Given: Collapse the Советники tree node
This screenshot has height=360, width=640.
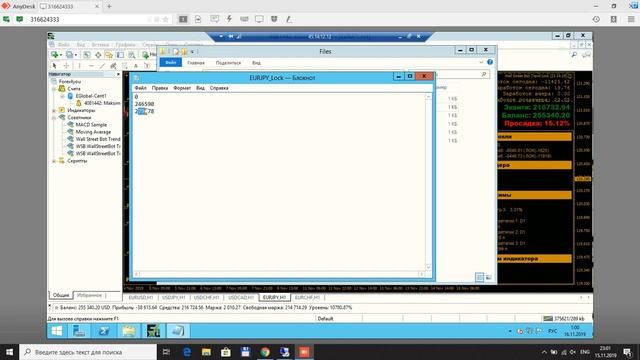Looking at the screenshot, I should click(54, 118).
